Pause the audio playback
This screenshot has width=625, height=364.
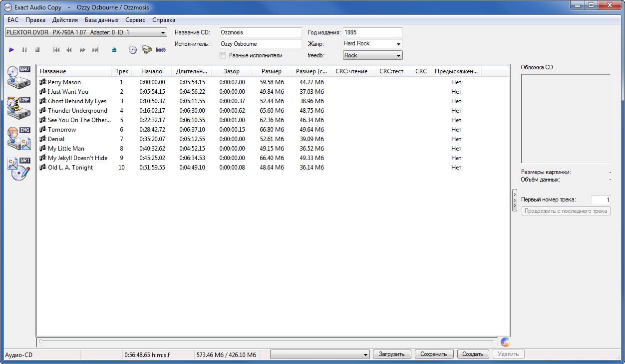[x=24, y=50]
